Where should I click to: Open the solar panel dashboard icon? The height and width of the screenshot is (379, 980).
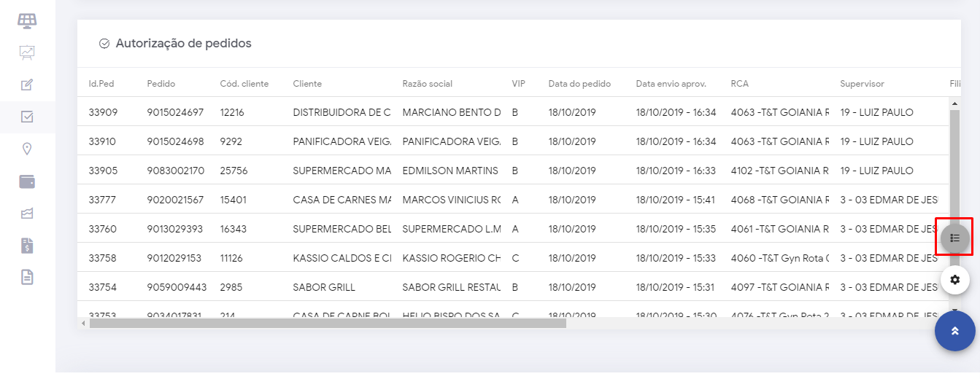tap(27, 20)
